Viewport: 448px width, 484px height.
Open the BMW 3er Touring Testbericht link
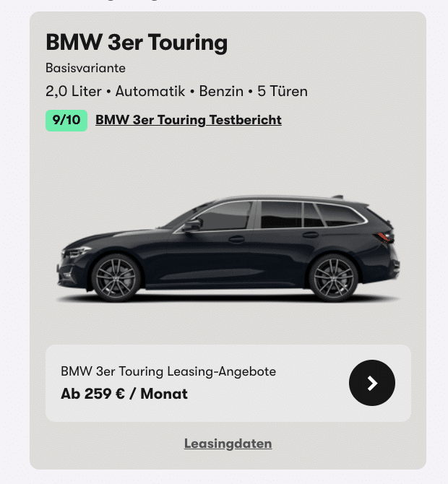tap(189, 120)
